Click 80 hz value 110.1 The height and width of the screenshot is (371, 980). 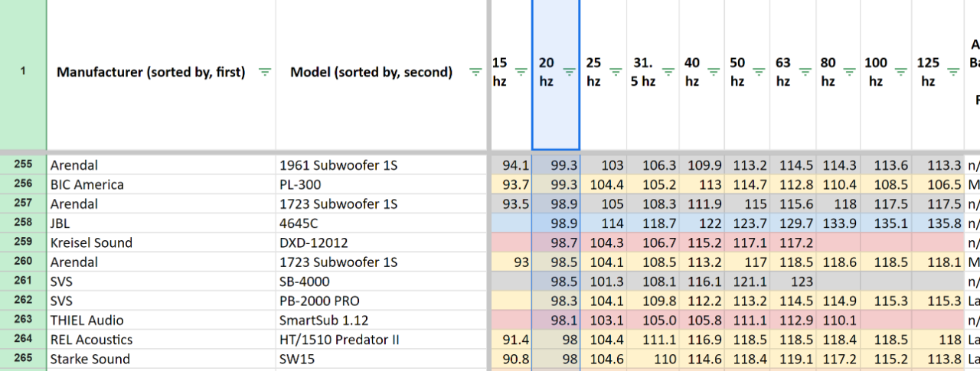(x=838, y=321)
